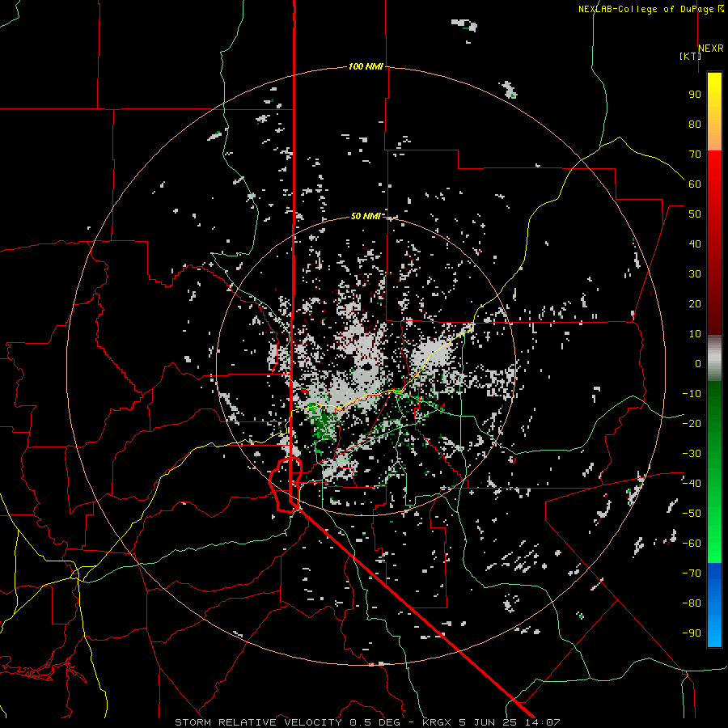This screenshot has width=728, height=728.
Task: Click the -10 value on velocity scale
Action: click(692, 394)
